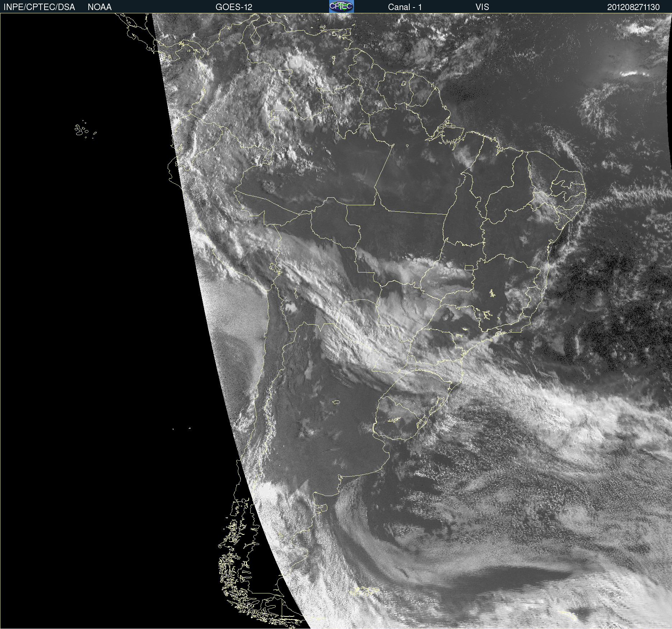Click the VIS channel label
This screenshot has width=672, height=629.
tap(482, 7)
